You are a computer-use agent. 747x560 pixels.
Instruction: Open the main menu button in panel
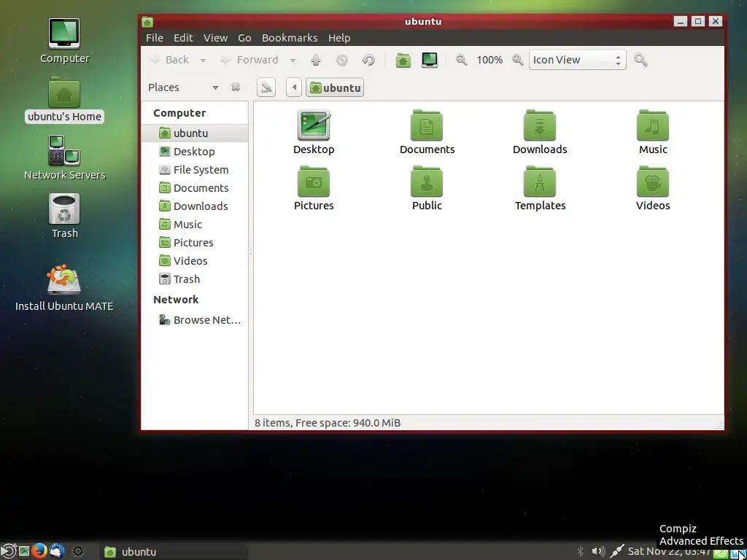pos(8,551)
